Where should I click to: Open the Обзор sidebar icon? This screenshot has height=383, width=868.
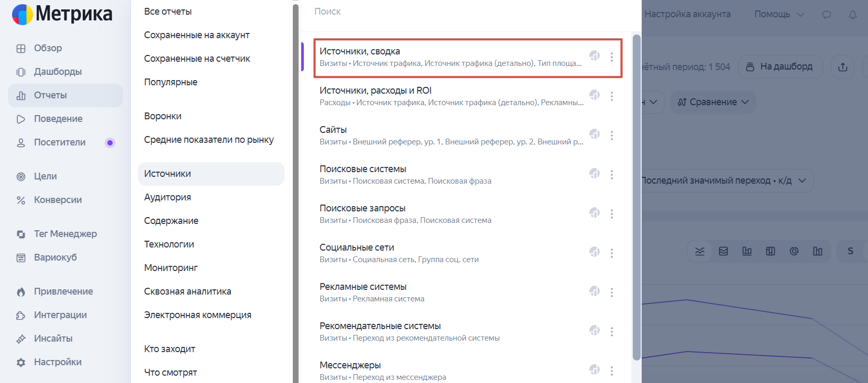[21, 48]
